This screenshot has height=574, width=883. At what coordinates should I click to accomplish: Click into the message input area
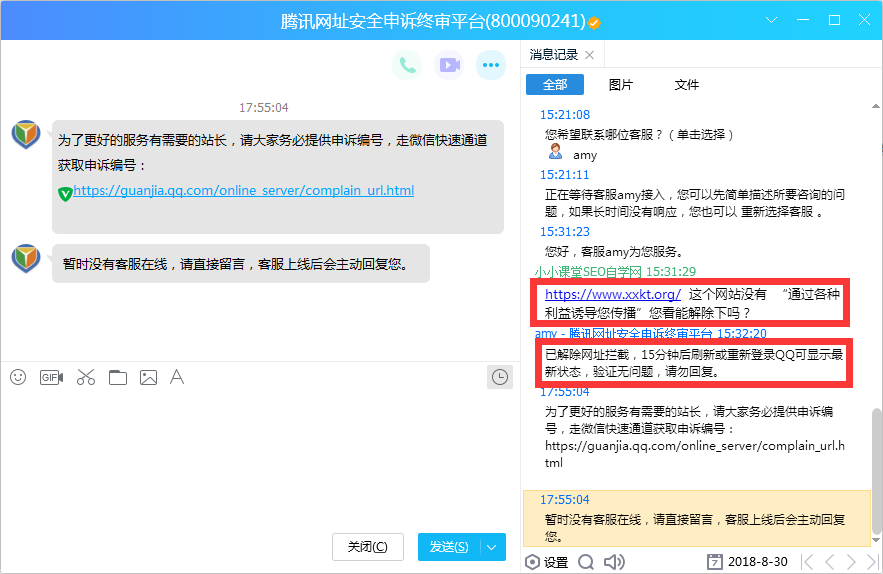click(x=259, y=459)
